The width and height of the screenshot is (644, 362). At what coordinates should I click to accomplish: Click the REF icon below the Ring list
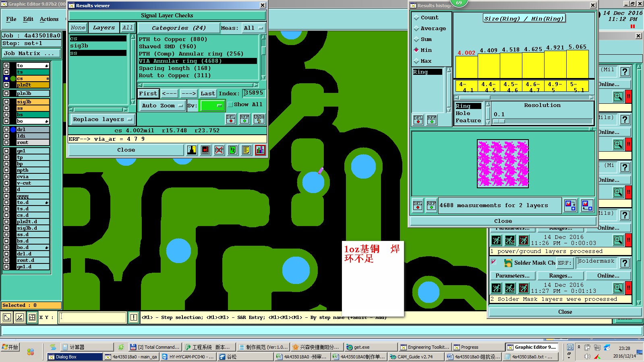(x=432, y=119)
